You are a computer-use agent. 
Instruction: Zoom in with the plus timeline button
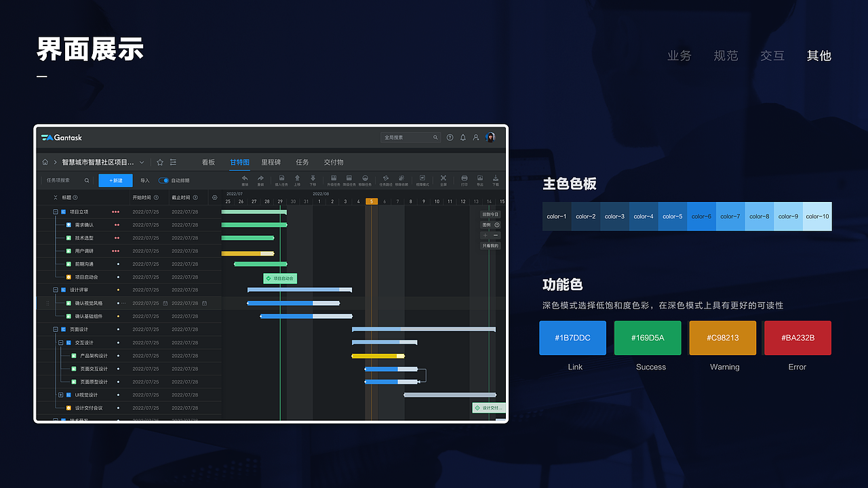[x=485, y=235]
